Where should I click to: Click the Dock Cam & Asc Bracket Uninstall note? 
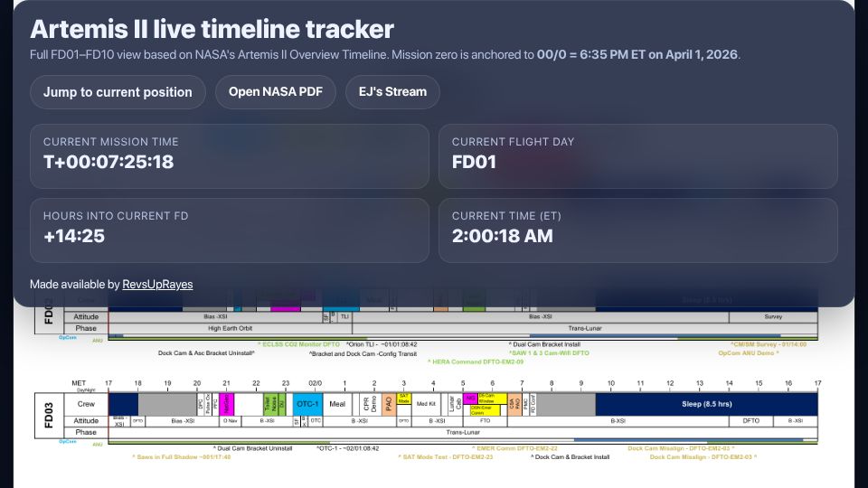click(x=206, y=353)
